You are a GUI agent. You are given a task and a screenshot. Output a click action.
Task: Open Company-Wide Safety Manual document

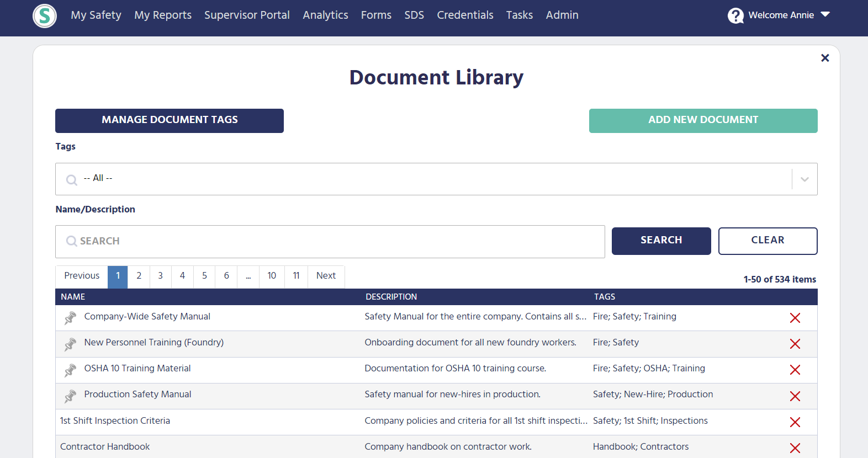click(147, 317)
